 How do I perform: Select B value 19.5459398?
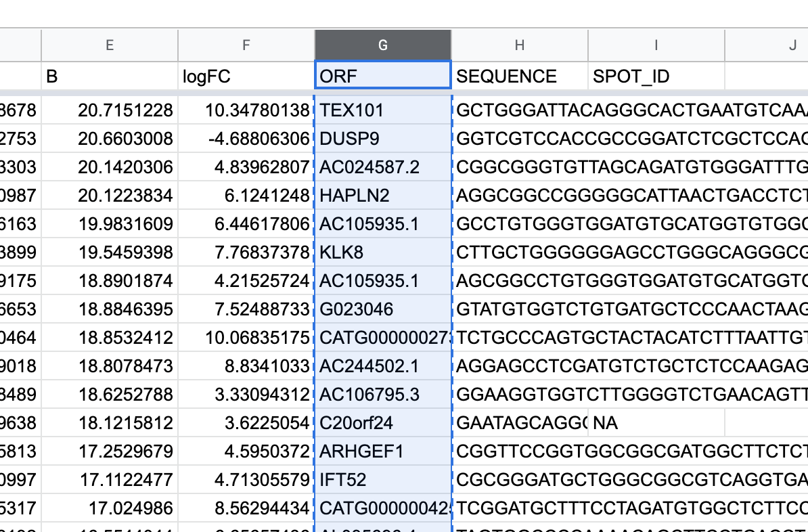(x=110, y=252)
